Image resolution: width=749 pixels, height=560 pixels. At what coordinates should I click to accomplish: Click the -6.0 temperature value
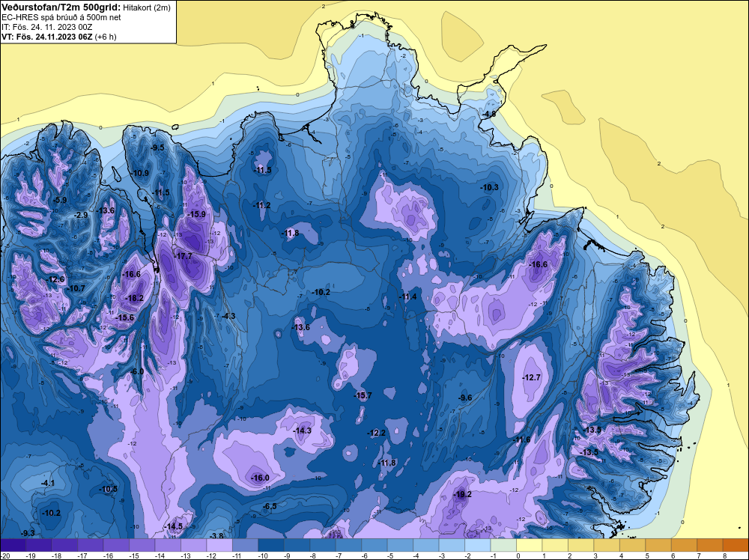[x=136, y=371]
